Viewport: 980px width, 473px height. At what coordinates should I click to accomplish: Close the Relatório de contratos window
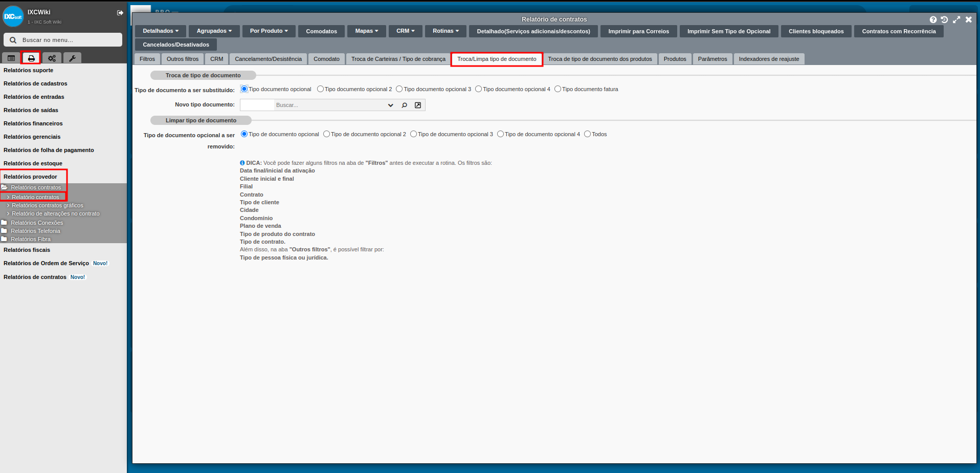coord(968,19)
